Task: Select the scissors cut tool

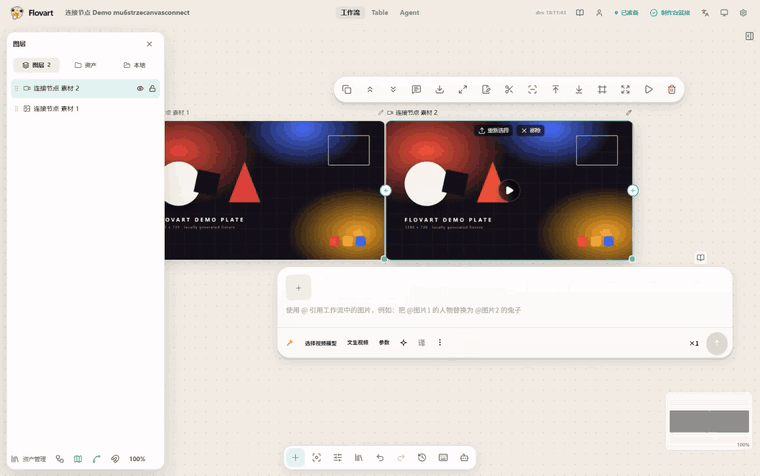Action: click(x=509, y=89)
